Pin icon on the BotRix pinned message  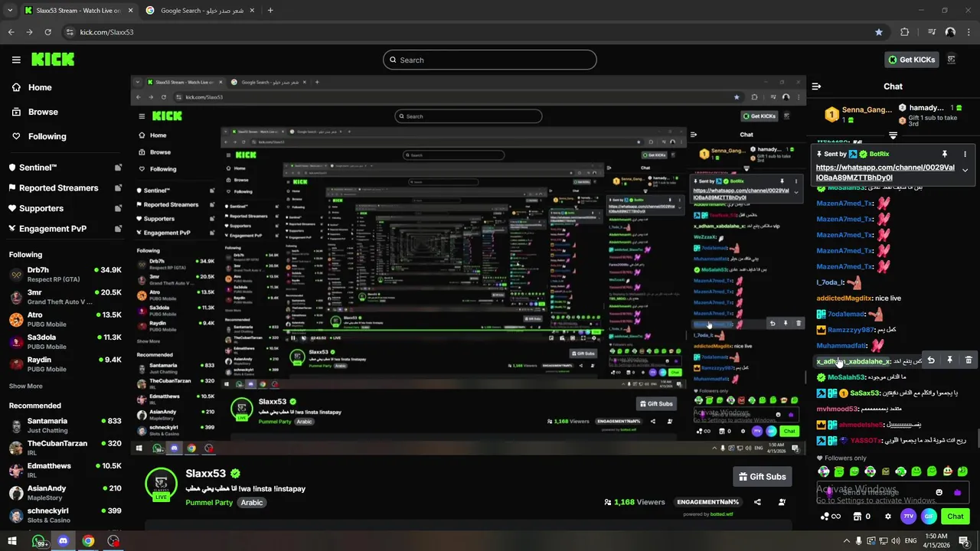[x=945, y=154]
